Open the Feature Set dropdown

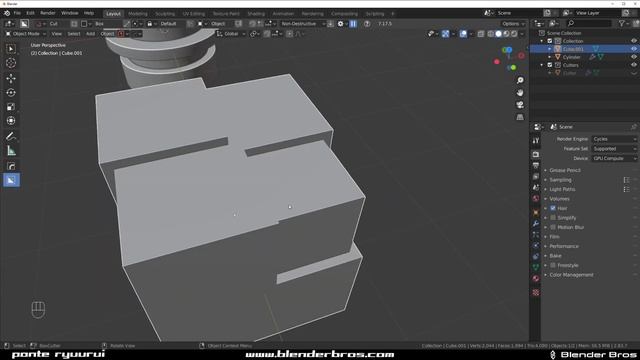(614, 149)
